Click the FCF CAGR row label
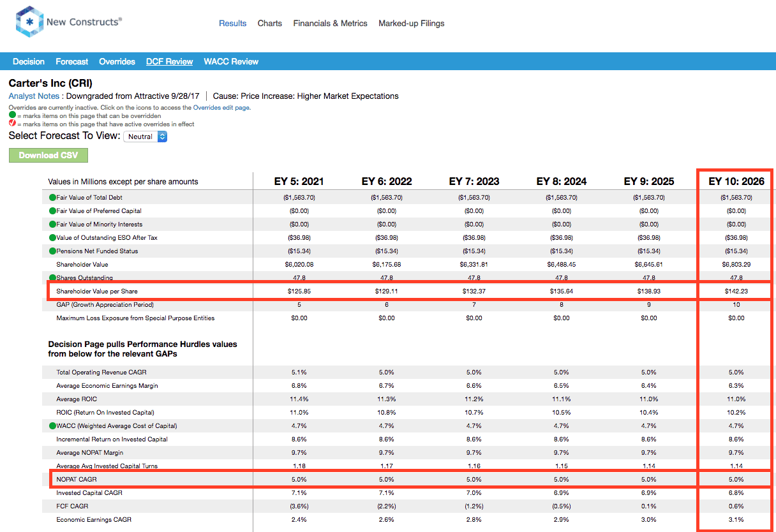Image resolution: width=776 pixels, height=532 pixels. coord(72,506)
